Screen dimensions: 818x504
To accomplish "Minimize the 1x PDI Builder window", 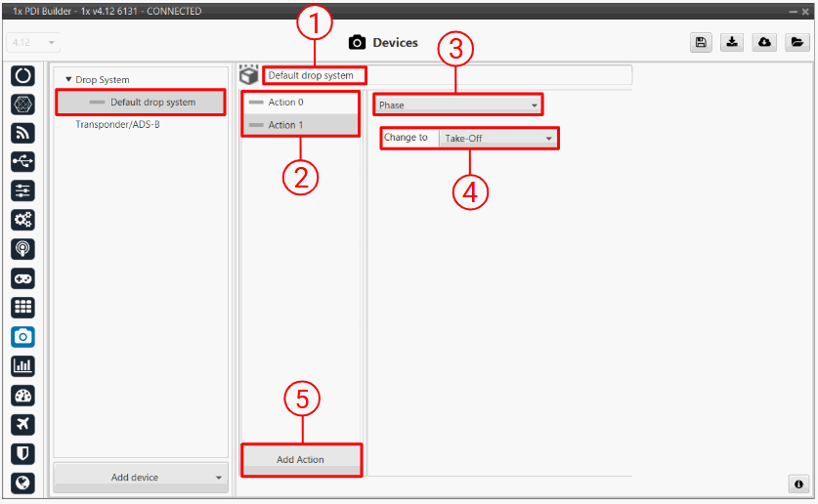I will point(793,11).
